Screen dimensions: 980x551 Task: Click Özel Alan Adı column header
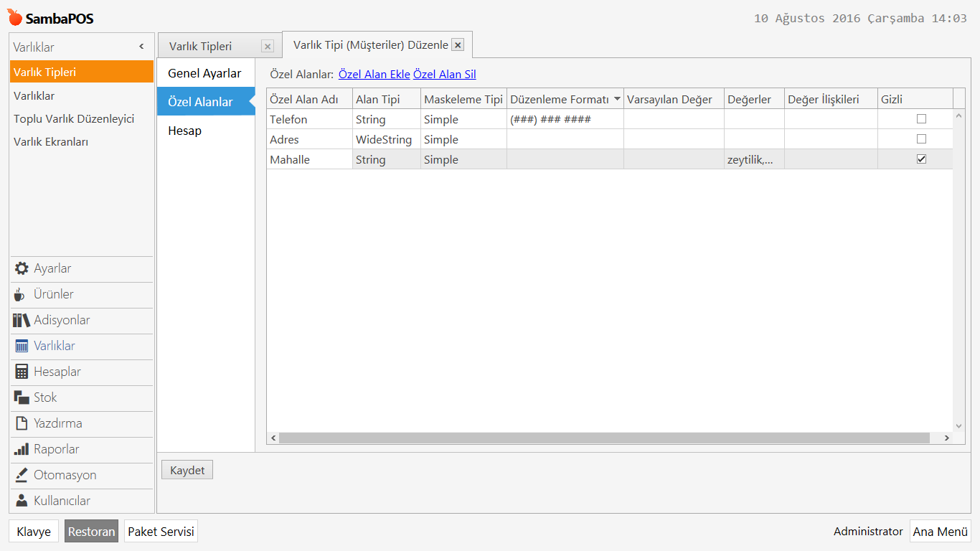(309, 99)
